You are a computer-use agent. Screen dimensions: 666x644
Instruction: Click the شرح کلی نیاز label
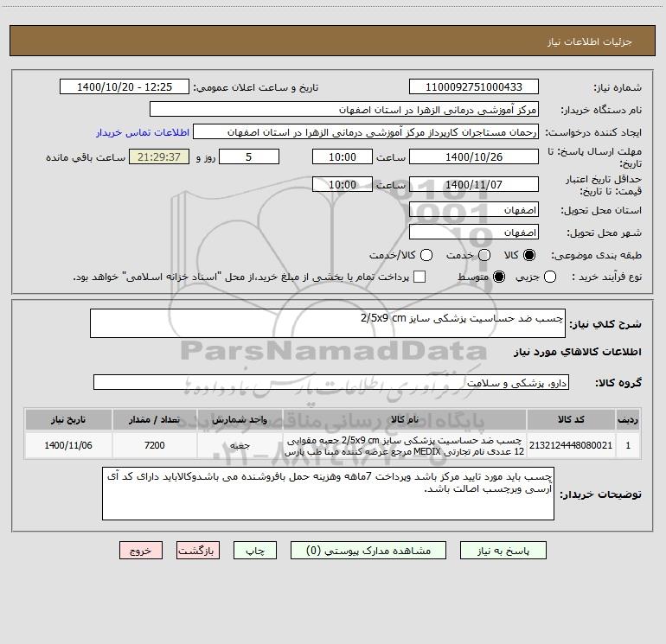[605, 324]
